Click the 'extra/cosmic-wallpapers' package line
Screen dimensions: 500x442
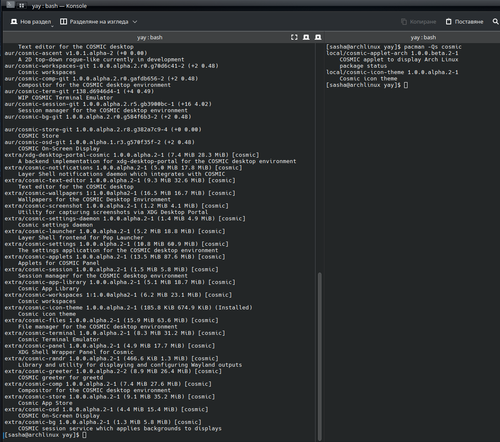pos(120,193)
